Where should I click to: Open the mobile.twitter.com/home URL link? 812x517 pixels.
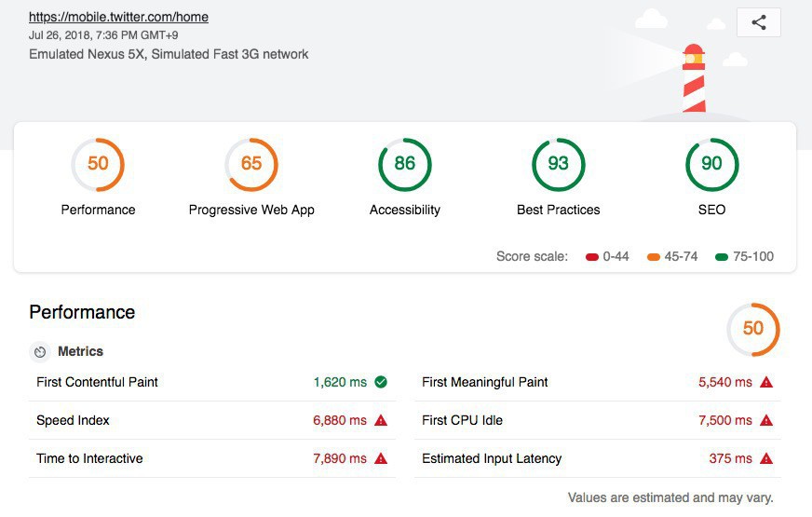118,17
